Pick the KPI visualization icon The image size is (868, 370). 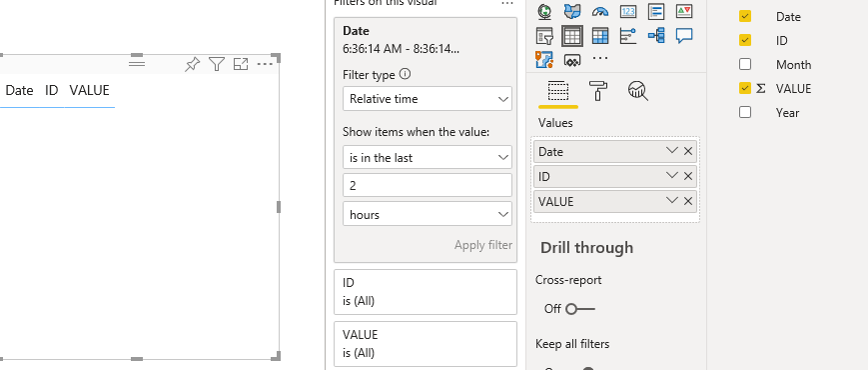tap(684, 11)
